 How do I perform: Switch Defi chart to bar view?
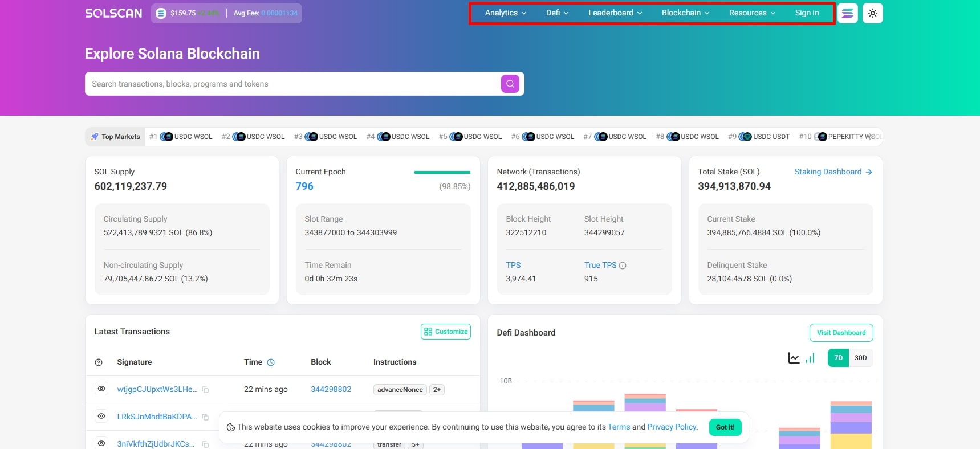click(x=810, y=358)
